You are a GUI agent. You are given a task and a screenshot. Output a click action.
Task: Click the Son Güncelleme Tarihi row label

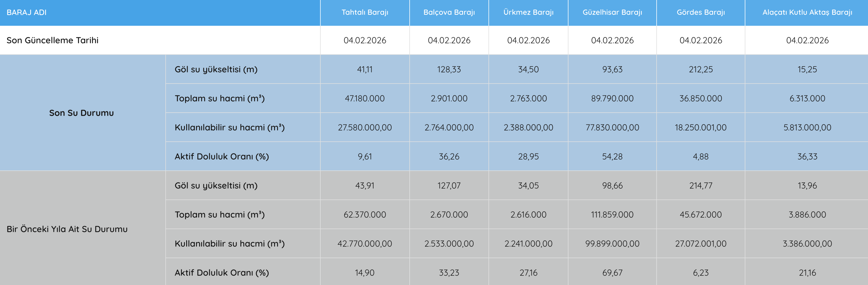coord(53,41)
